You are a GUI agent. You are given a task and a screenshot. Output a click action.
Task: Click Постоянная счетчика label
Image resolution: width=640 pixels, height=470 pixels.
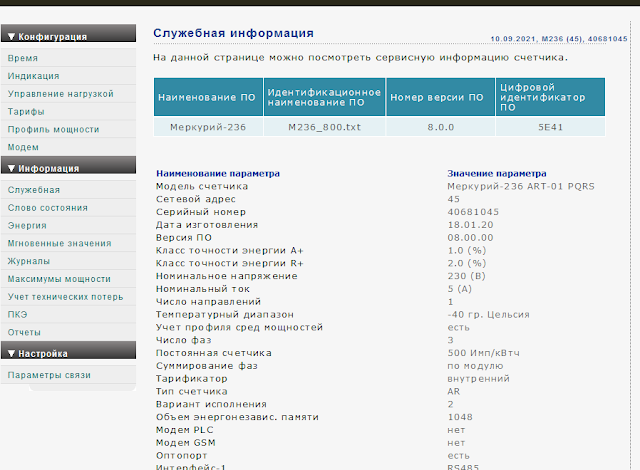[213, 353]
